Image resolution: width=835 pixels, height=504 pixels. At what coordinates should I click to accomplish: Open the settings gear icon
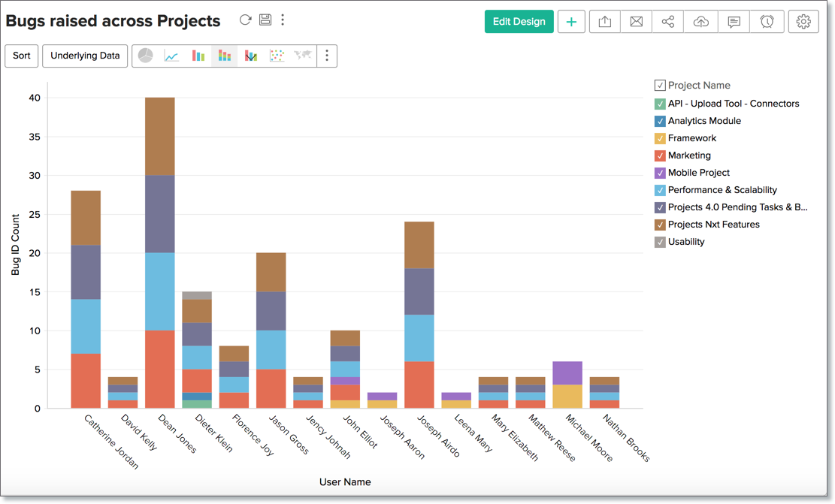coord(803,22)
